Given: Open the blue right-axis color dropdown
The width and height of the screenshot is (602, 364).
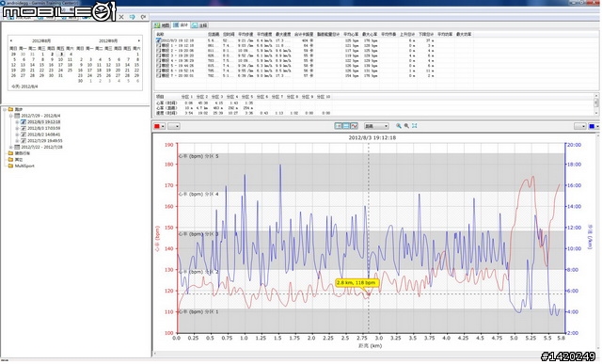Looking at the screenshot, I should (x=593, y=126).
